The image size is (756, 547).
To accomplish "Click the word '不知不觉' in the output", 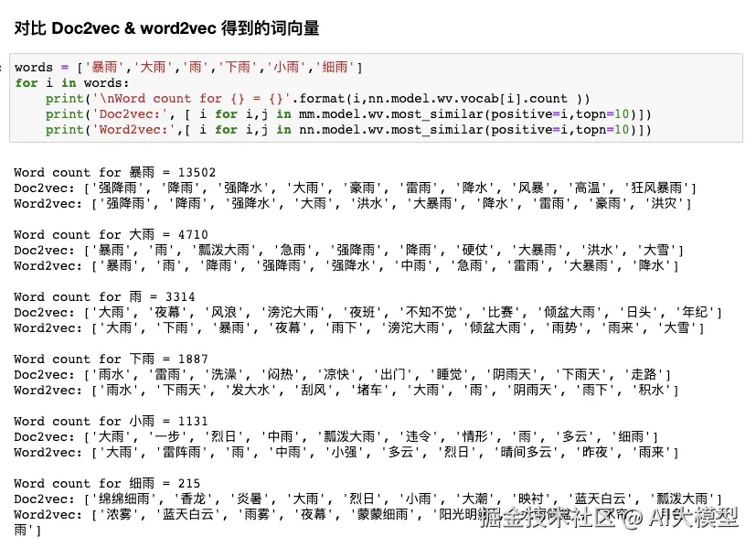I will 431,312.
